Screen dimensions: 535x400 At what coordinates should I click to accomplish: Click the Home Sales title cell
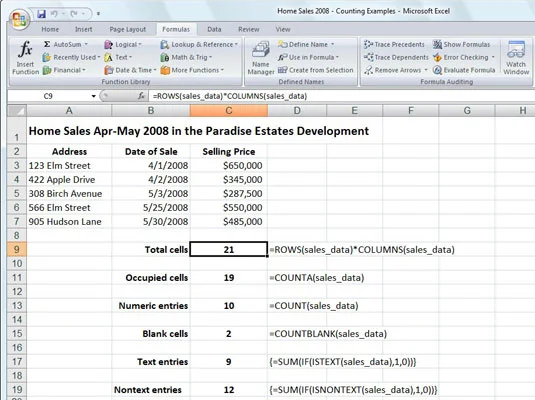point(199,131)
